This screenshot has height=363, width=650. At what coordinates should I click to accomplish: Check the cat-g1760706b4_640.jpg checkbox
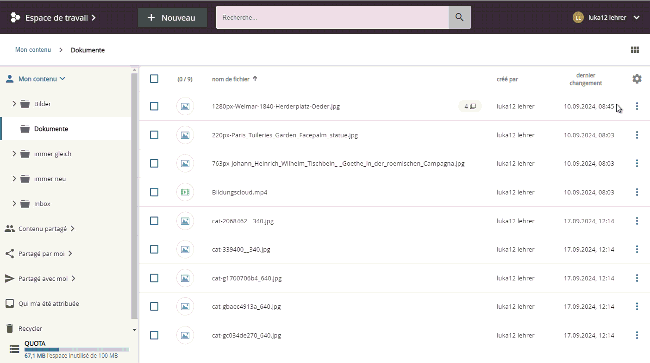154,278
